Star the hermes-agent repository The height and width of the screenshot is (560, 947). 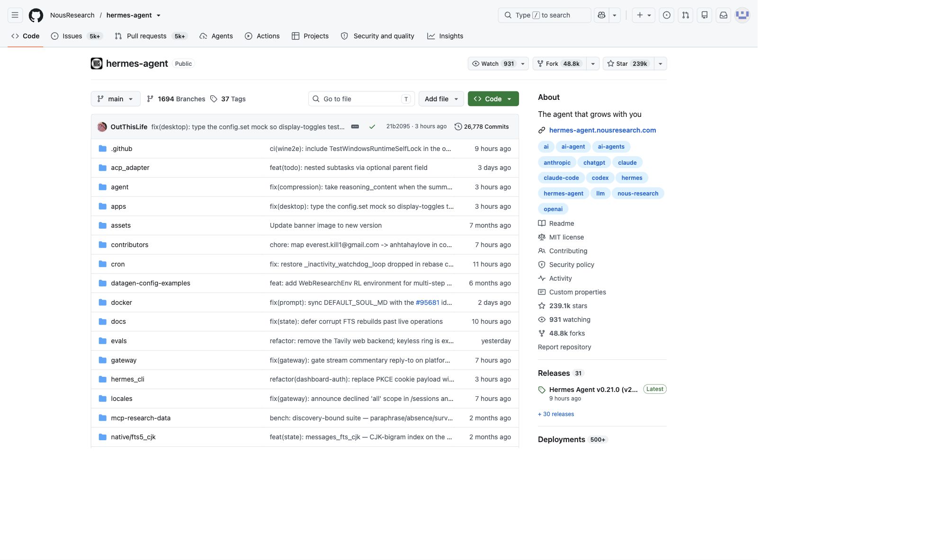tap(628, 63)
